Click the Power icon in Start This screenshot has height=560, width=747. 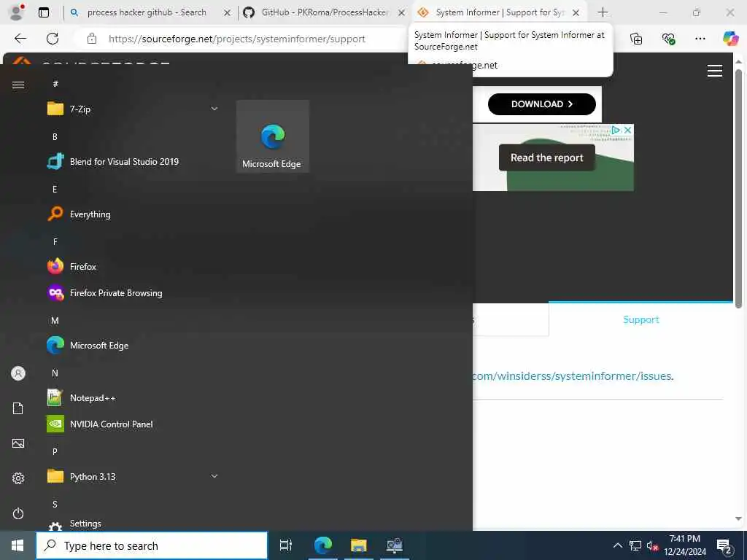pos(18,513)
